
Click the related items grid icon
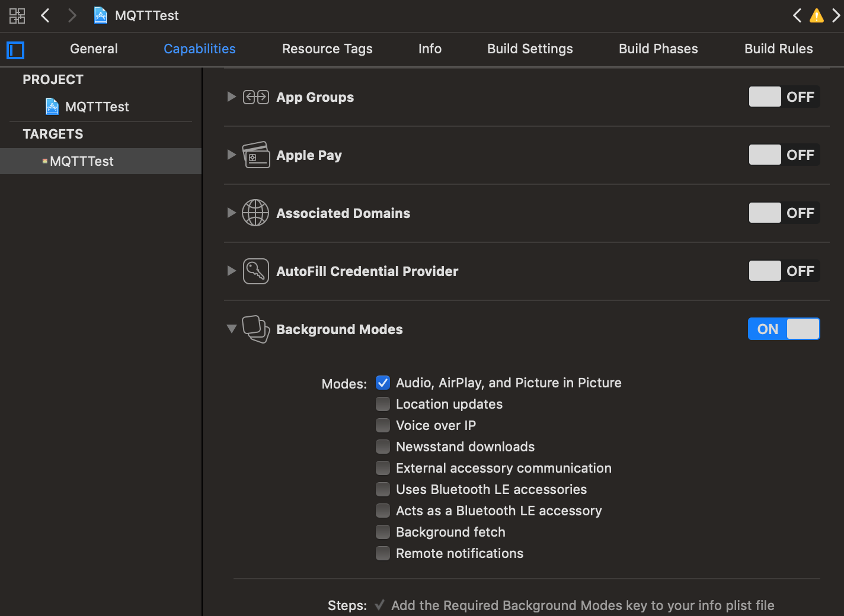click(17, 15)
